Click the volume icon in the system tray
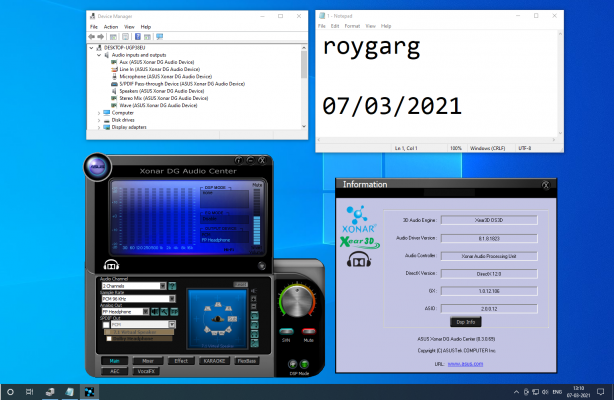 545,392
